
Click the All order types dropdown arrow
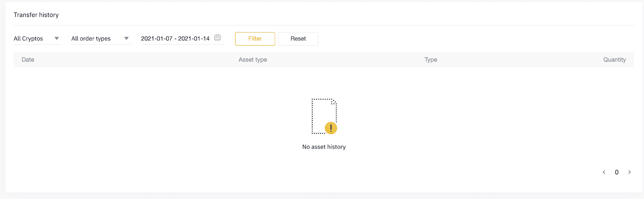(x=126, y=38)
